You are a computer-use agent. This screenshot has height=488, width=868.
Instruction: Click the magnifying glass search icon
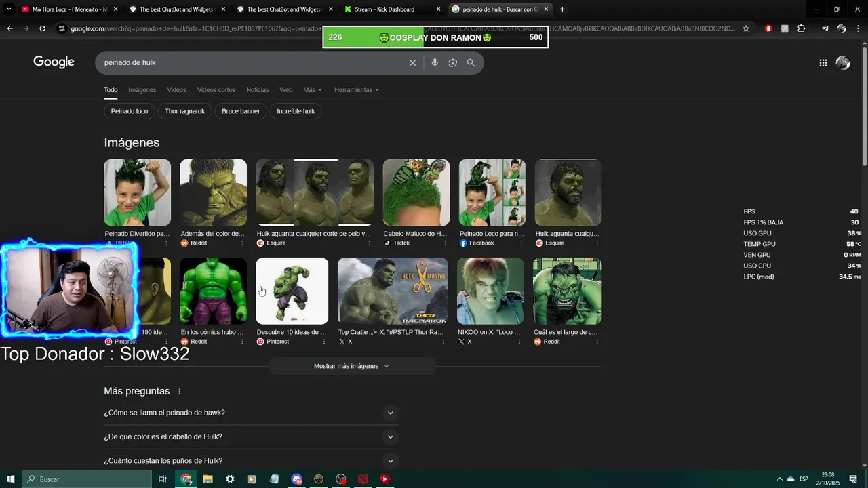pos(471,62)
